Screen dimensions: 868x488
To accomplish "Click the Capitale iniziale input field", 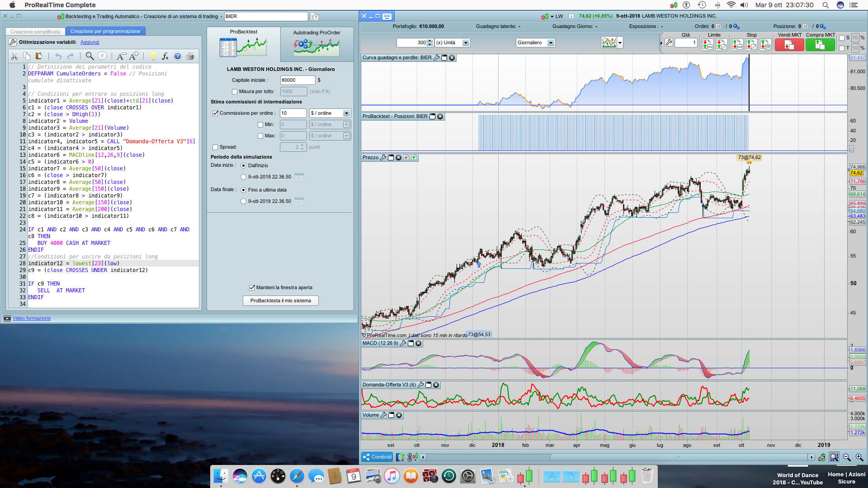I will (x=297, y=80).
